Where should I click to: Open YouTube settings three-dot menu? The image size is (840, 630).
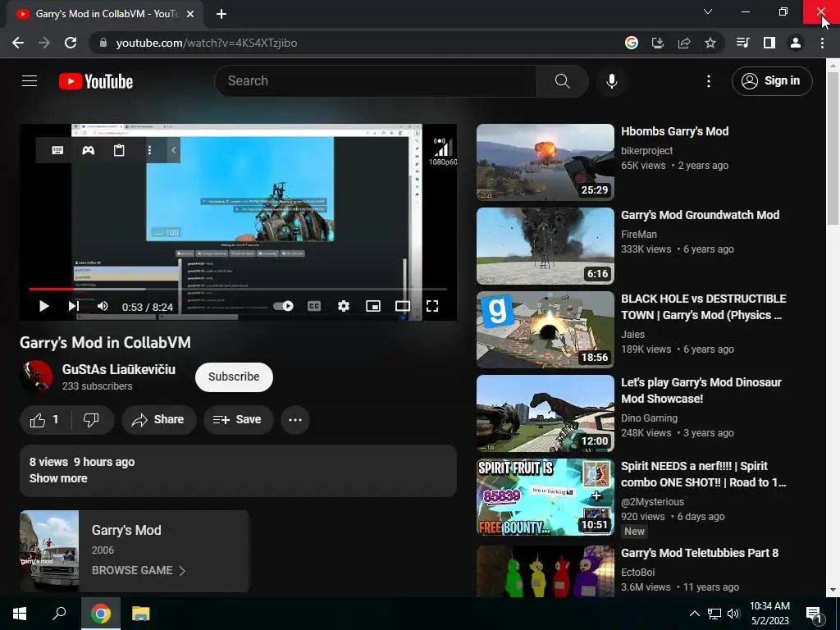708,81
